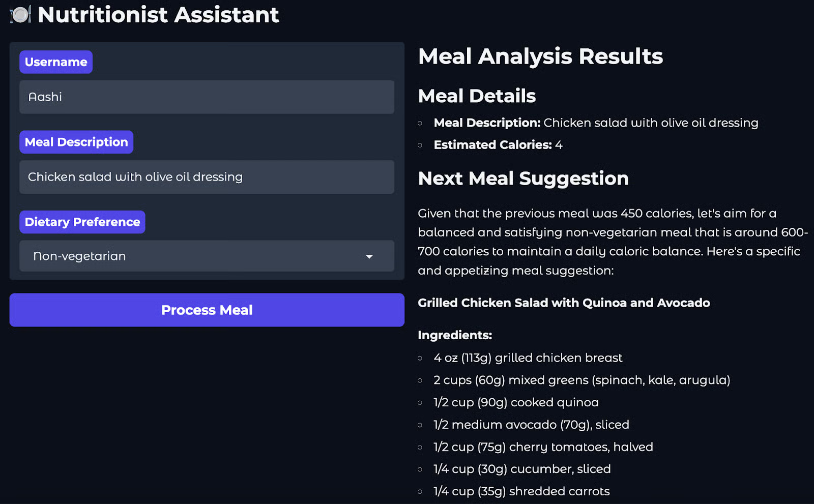The width and height of the screenshot is (814, 504).
Task: Select the Dietary Preference label badge
Action: pyautogui.click(x=82, y=222)
